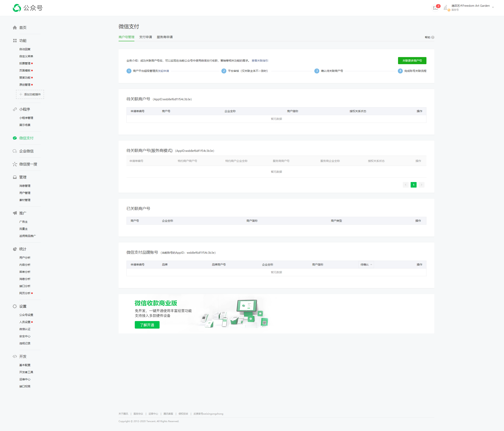This screenshot has width=504, height=431.
Task: Click the 推广 megaphone icon
Action: [15, 213]
